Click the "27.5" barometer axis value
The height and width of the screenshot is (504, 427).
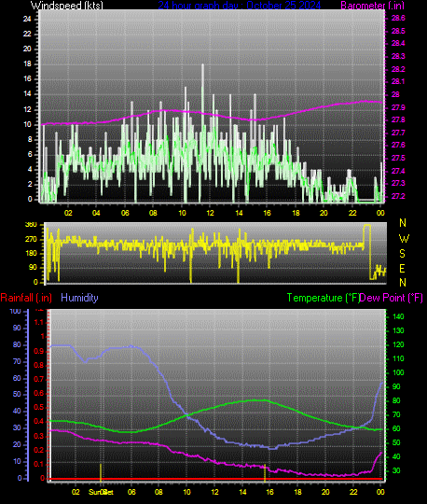tap(398, 158)
